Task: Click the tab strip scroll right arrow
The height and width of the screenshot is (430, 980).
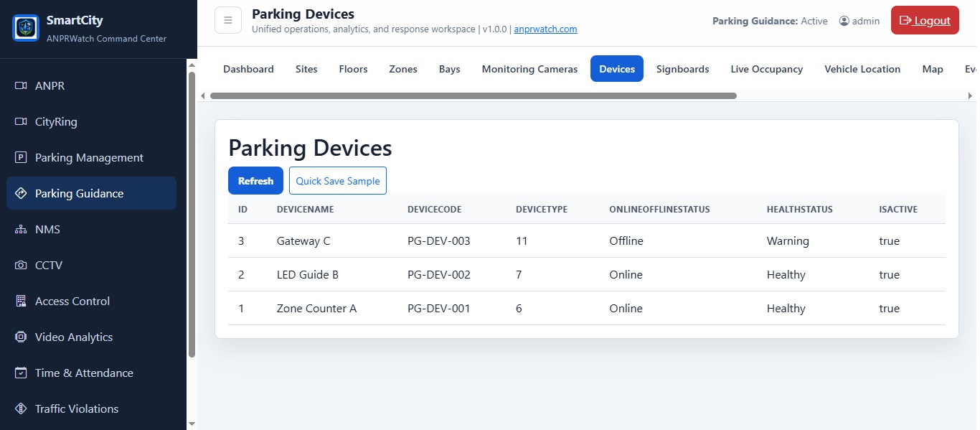Action: 971,95
